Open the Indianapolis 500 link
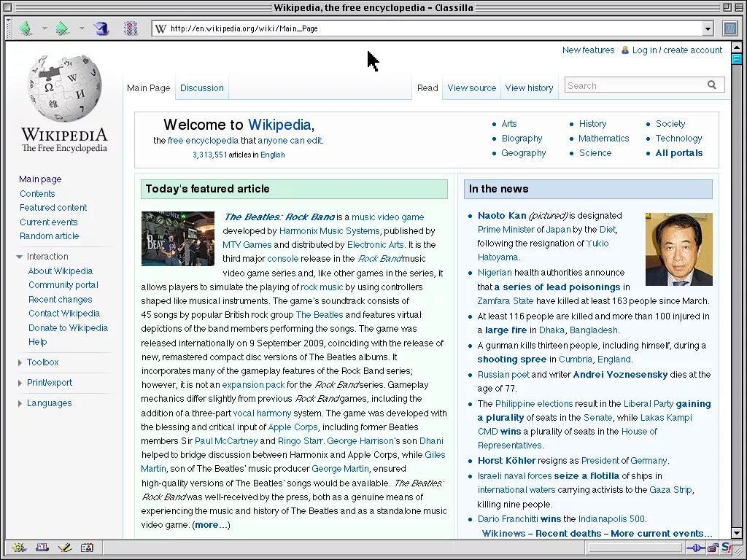The width and height of the screenshot is (747, 560). coord(611,519)
